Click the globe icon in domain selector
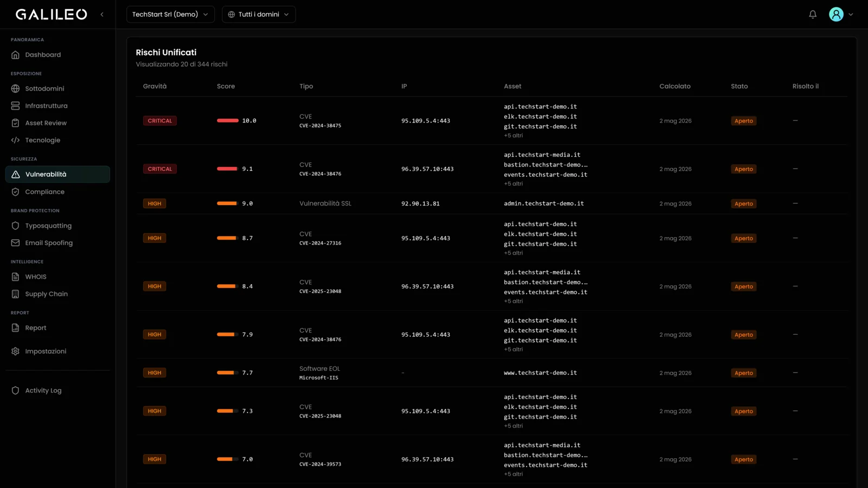Screen dimensions: 868x488 coord(232,15)
